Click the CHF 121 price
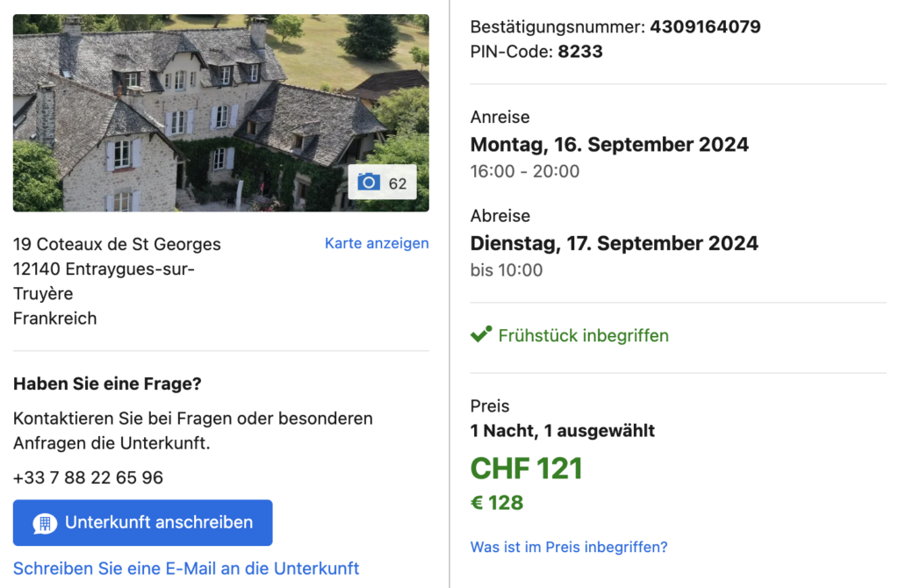The width and height of the screenshot is (899, 588). [x=526, y=469]
